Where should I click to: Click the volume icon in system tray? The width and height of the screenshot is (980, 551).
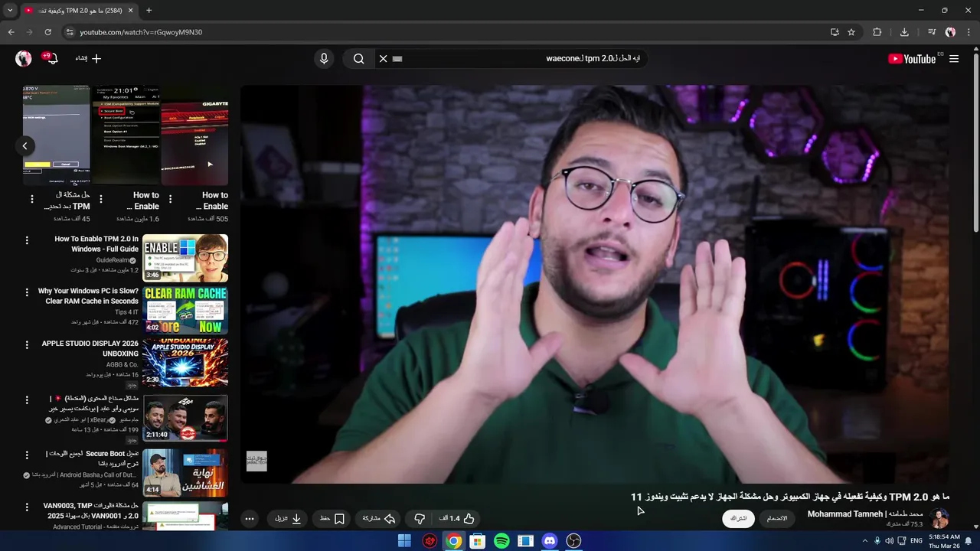pos(890,541)
